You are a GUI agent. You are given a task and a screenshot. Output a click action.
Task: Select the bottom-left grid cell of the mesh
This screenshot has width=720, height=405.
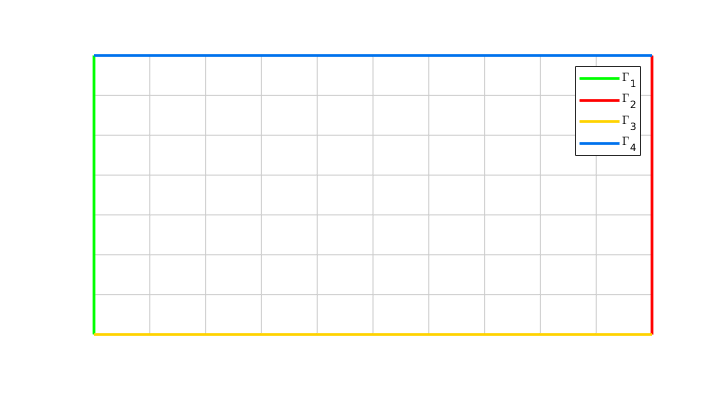click(x=122, y=315)
